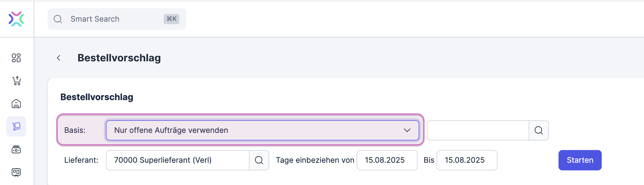
Task: Open the warehouse icon in the sidebar
Action: [x=16, y=104]
